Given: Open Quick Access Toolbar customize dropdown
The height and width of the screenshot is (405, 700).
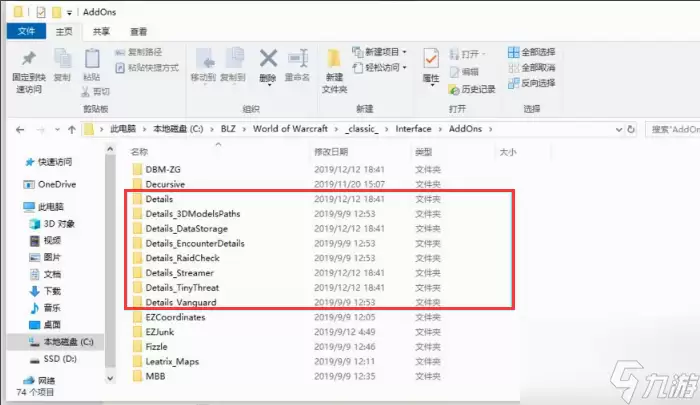Looking at the screenshot, I should tap(69, 13).
